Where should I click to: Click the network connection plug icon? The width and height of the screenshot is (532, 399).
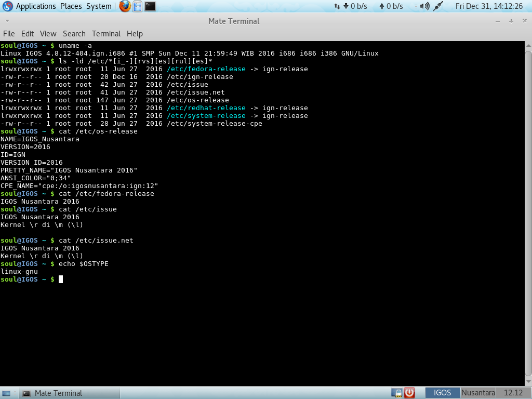pyautogui.click(x=437, y=6)
